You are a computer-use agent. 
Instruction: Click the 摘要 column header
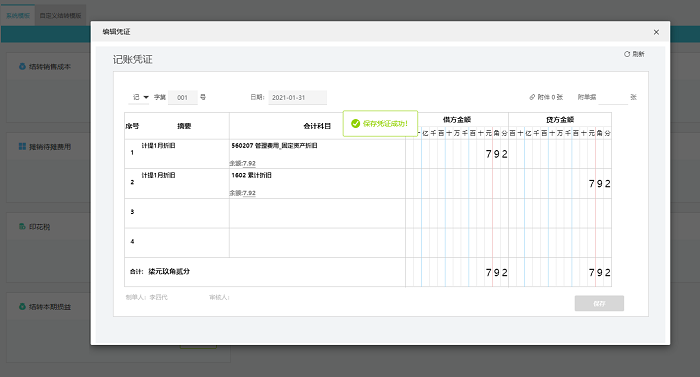click(184, 126)
